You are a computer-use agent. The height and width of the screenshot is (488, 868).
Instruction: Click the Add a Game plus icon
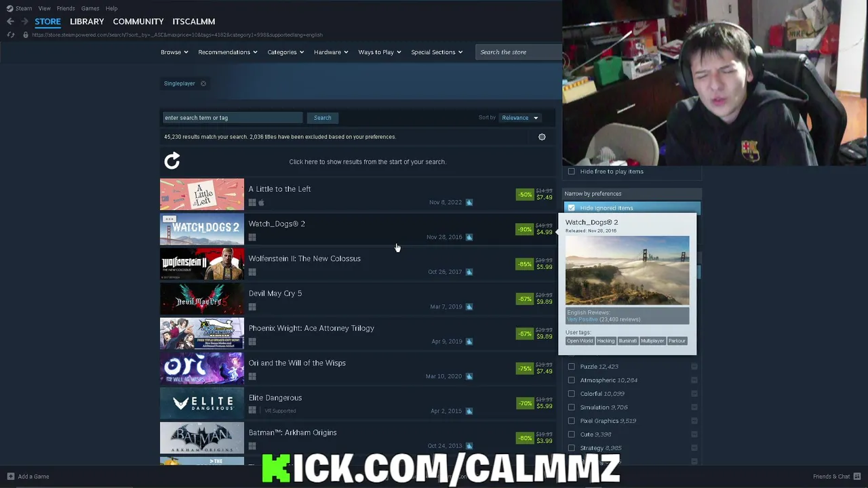[x=10, y=476]
